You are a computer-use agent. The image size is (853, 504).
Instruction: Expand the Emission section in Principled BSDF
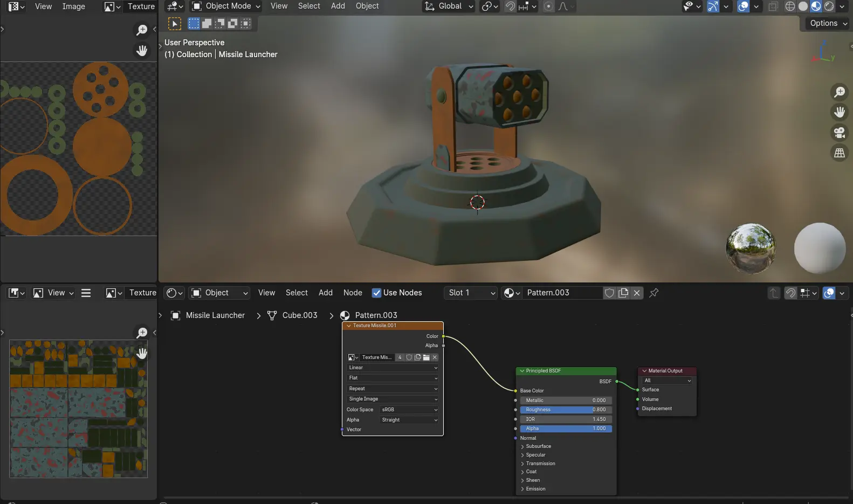pyautogui.click(x=535, y=489)
